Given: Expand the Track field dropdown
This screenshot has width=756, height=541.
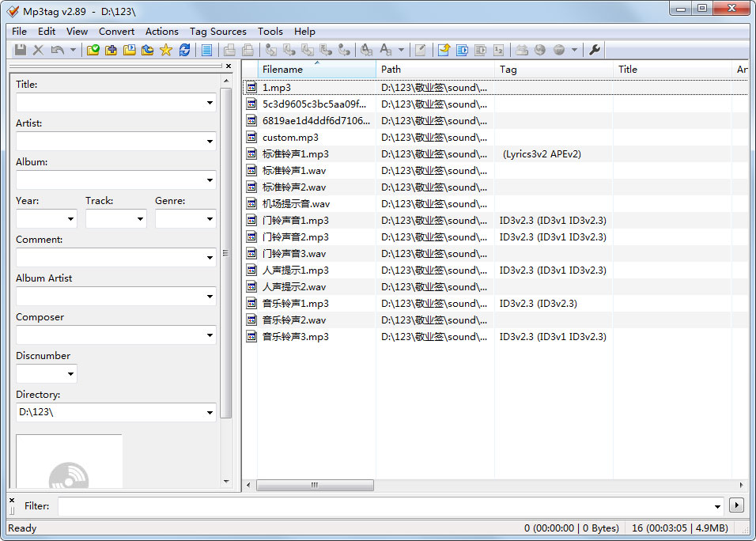Looking at the screenshot, I should point(140,219).
